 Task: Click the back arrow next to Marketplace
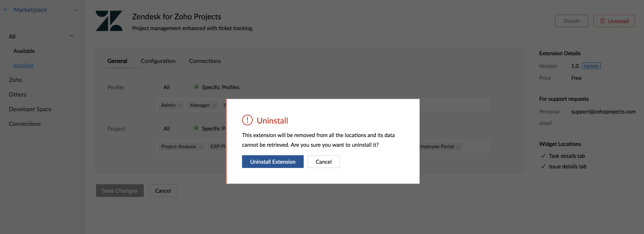tap(6, 9)
